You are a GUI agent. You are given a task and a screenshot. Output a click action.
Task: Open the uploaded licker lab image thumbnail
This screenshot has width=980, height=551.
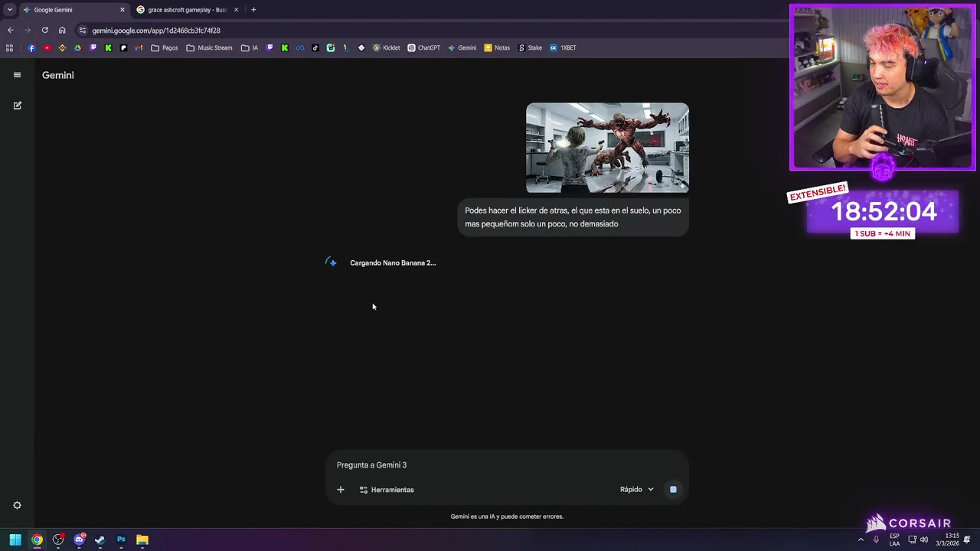607,148
